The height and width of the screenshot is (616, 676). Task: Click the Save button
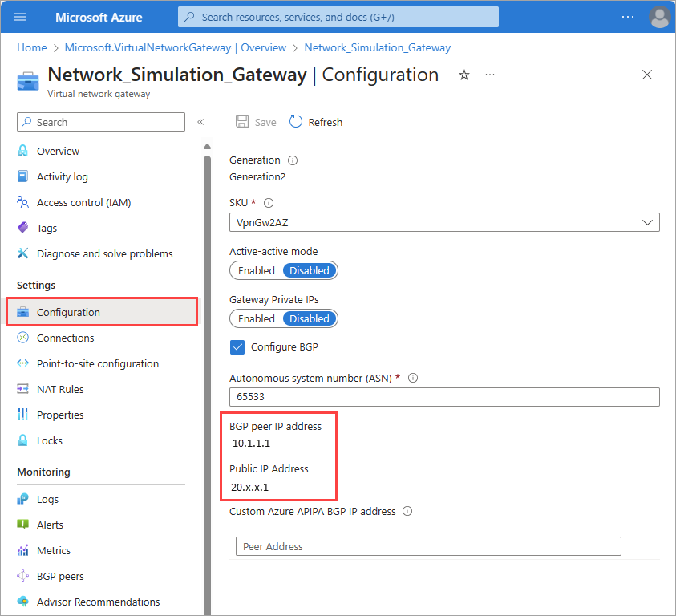click(256, 122)
